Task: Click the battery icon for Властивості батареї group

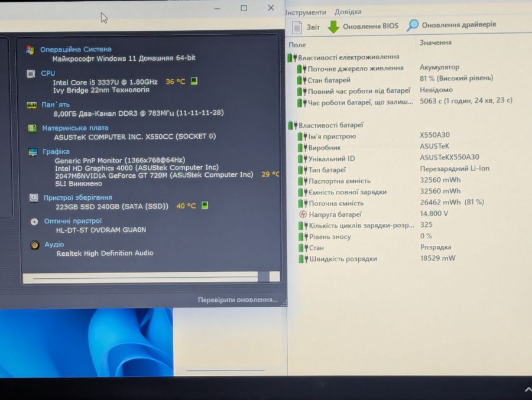Action: point(293,125)
